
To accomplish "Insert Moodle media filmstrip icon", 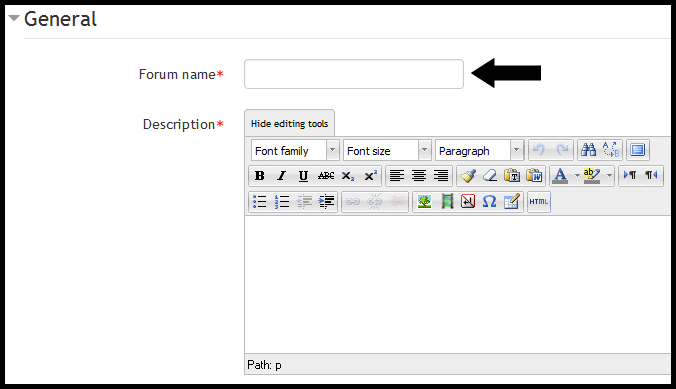I will [x=447, y=201].
